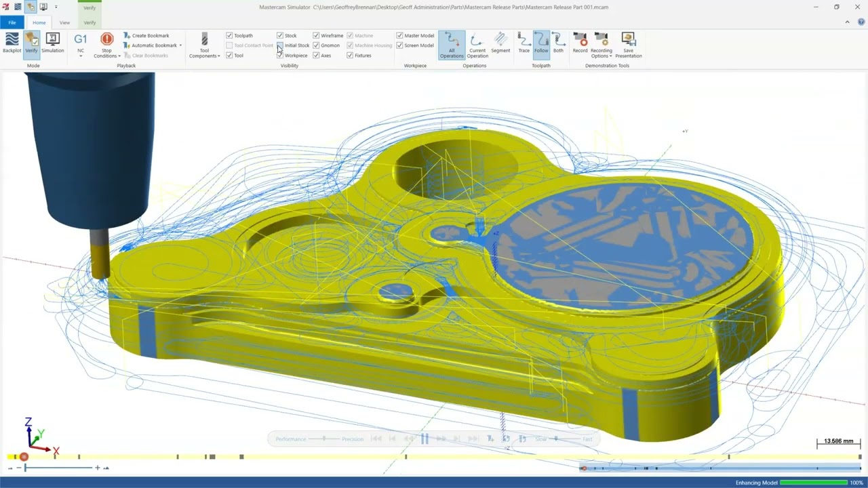Pause the simulation playback
Image resolution: width=868 pixels, height=488 pixels.
click(x=425, y=439)
